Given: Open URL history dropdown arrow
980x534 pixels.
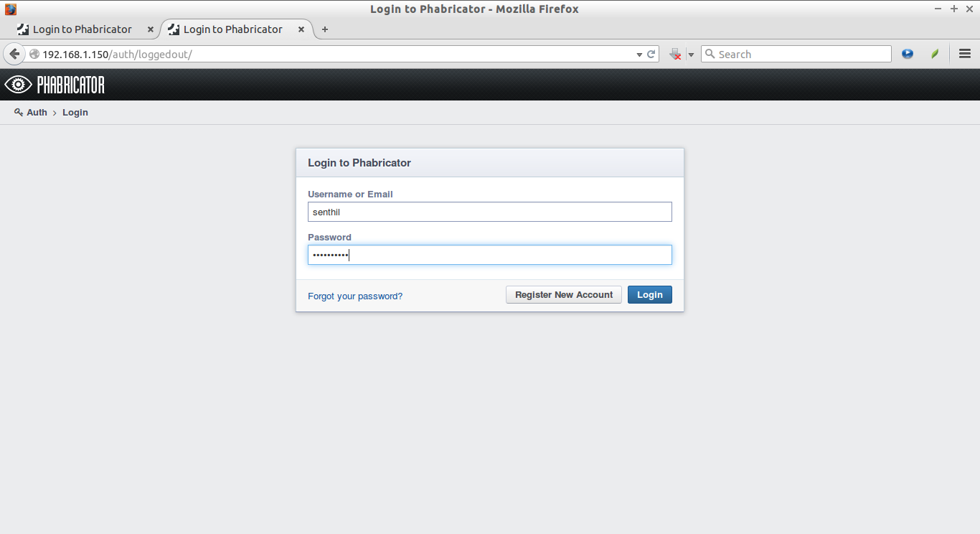Looking at the screenshot, I should click(x=639, y=55).
